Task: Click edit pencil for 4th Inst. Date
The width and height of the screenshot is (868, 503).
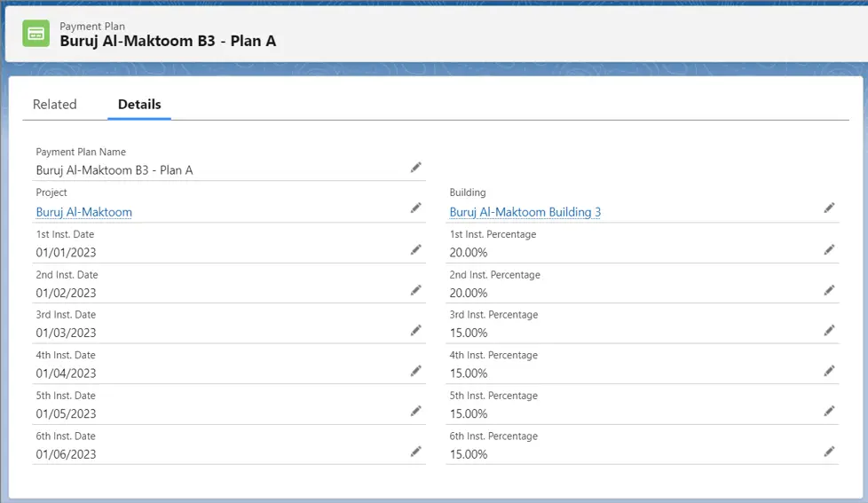Action: (x=415, y=371)
